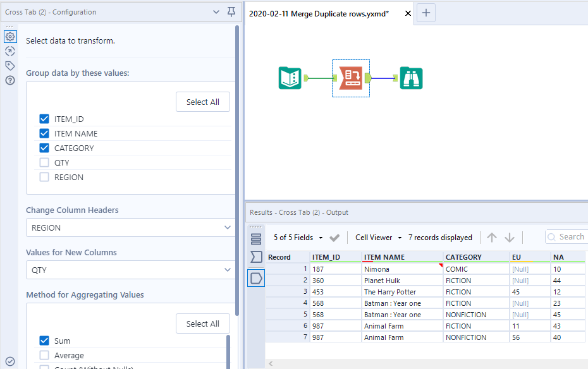Select the Cross Tab tool on canvas
Image resolution: width=588 pixels, height=369 pixels.
[x=350, y=78]
